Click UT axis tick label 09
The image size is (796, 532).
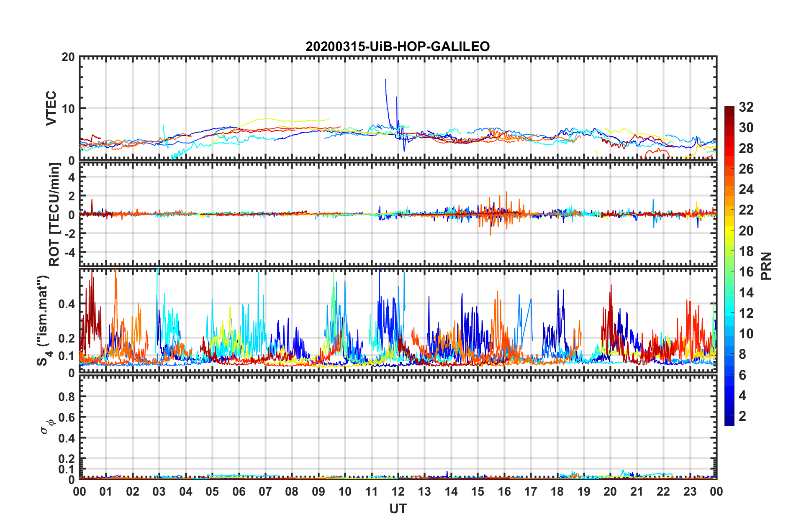[x=318, y=491]
